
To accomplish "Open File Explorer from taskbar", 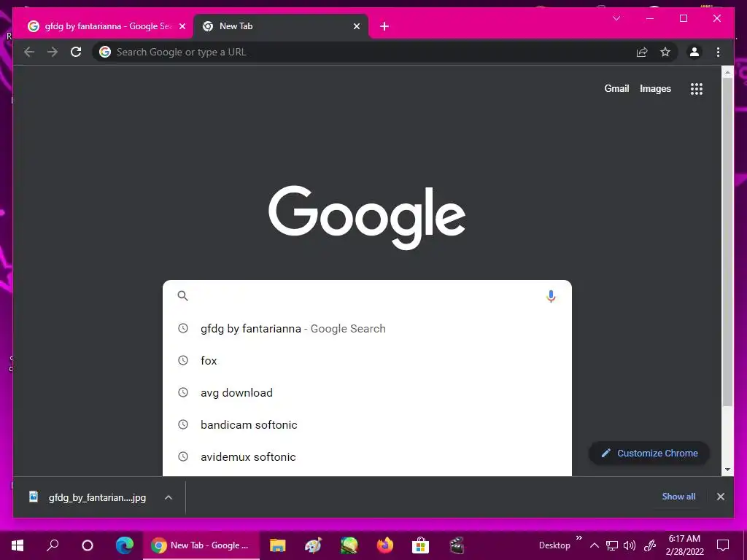I will click(277, 545).
